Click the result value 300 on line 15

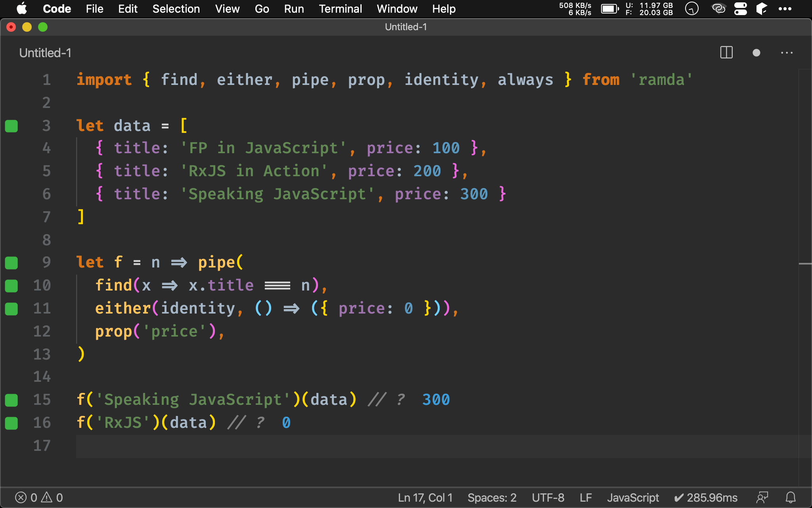[x=436, y=400]
